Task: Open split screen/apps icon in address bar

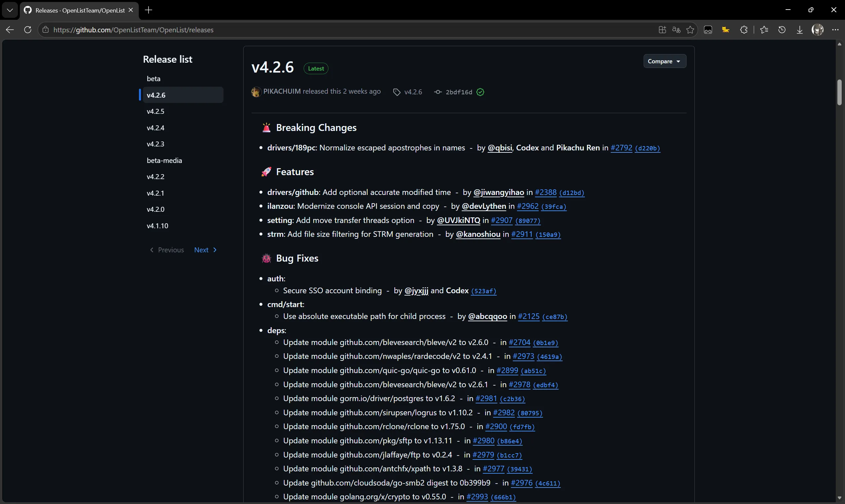Action: (662, 30)
